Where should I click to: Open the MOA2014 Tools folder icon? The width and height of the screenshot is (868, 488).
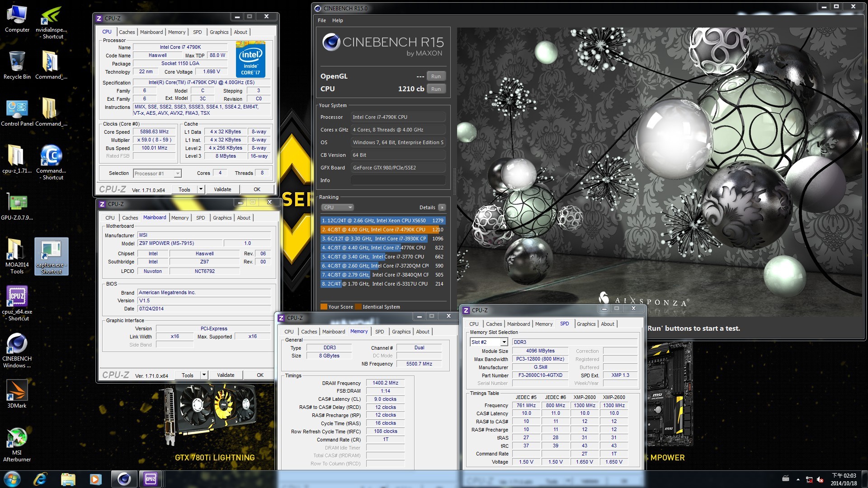point(17,256)
